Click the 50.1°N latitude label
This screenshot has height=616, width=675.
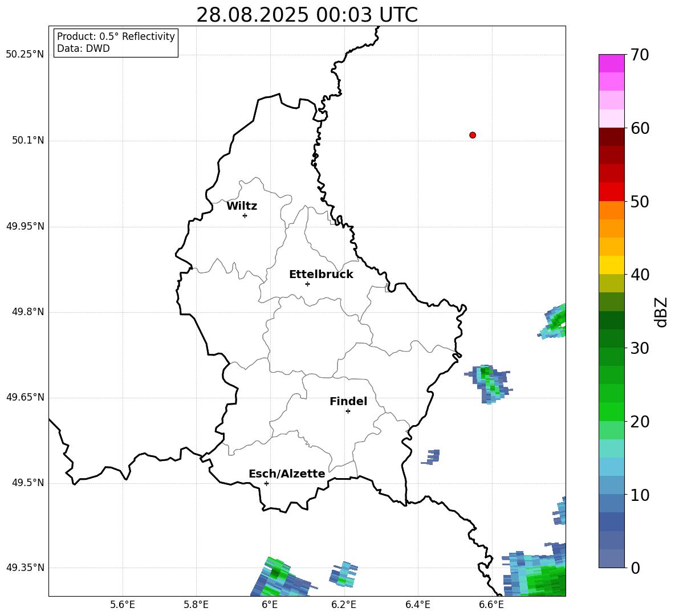(28, 140)
